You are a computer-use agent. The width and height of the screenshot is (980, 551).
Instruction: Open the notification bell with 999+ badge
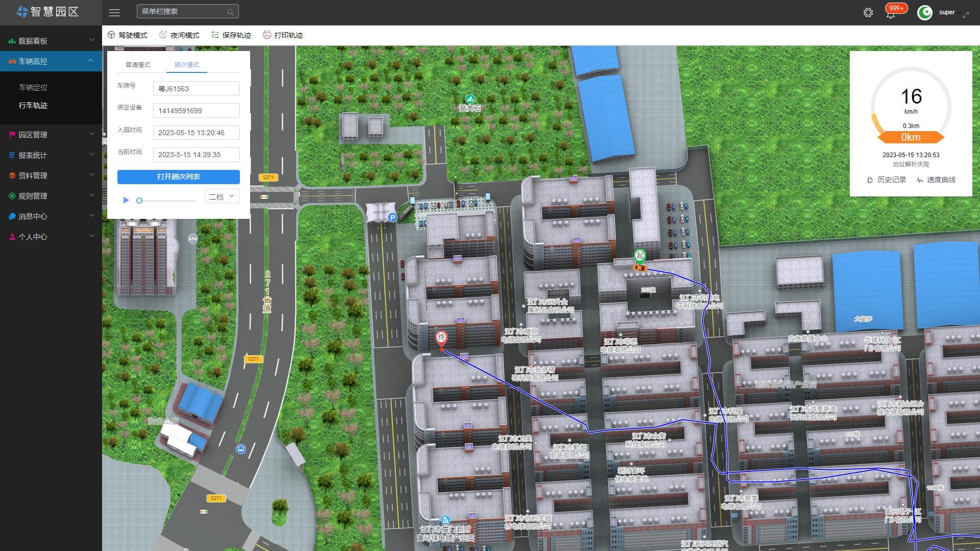tap(891, 14)
